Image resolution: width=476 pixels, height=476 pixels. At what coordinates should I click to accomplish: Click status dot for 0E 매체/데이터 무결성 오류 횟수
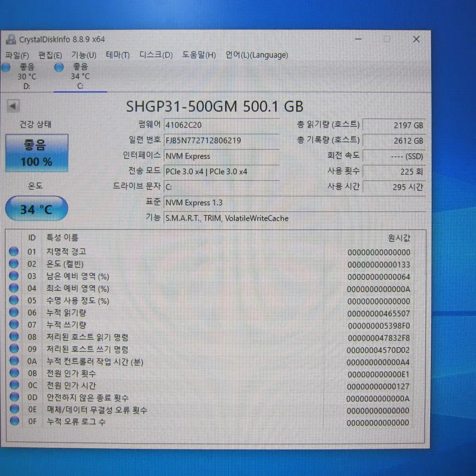point(14,409)
